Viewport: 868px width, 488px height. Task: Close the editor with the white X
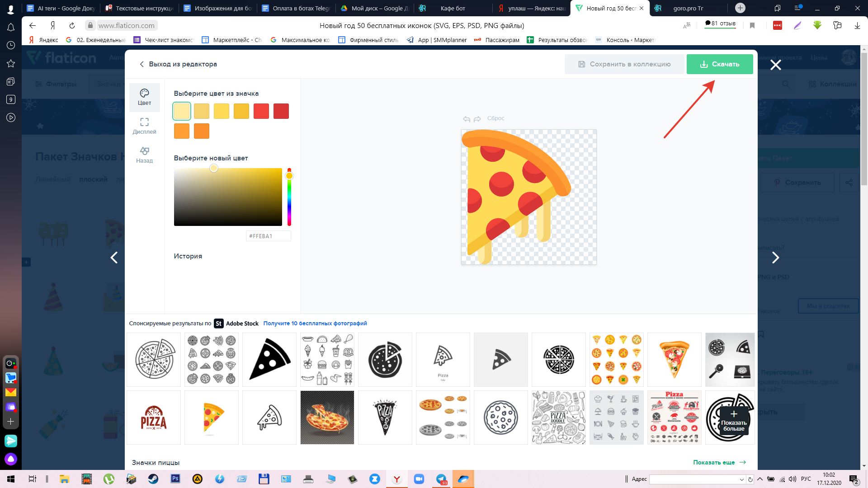(x=775, y=65)
